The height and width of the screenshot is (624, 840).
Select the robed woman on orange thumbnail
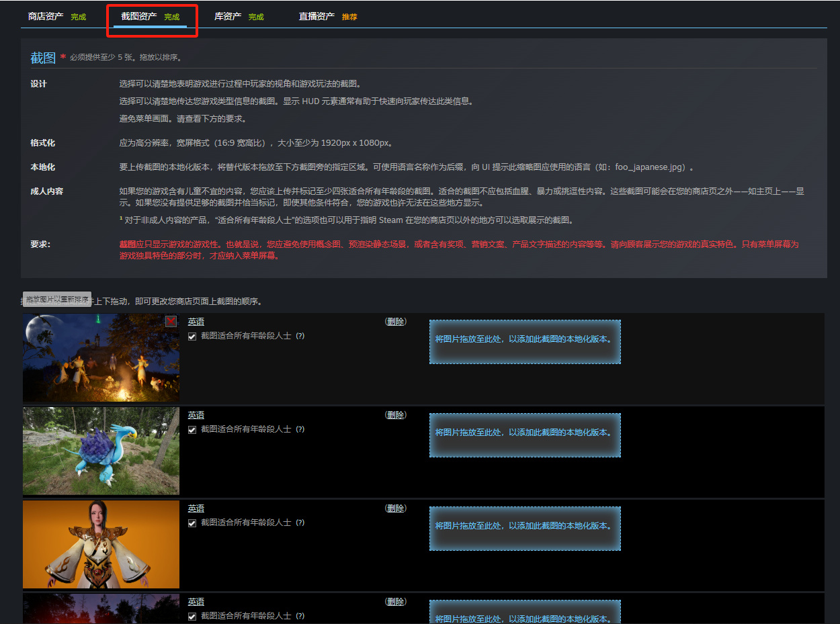click(101, 544)
